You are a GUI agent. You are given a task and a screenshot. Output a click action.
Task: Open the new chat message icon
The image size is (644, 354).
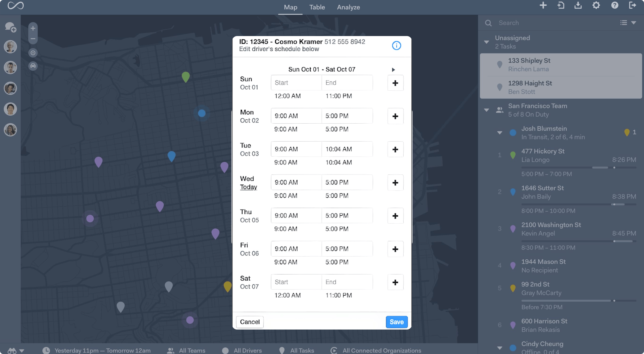pos(10,27)
